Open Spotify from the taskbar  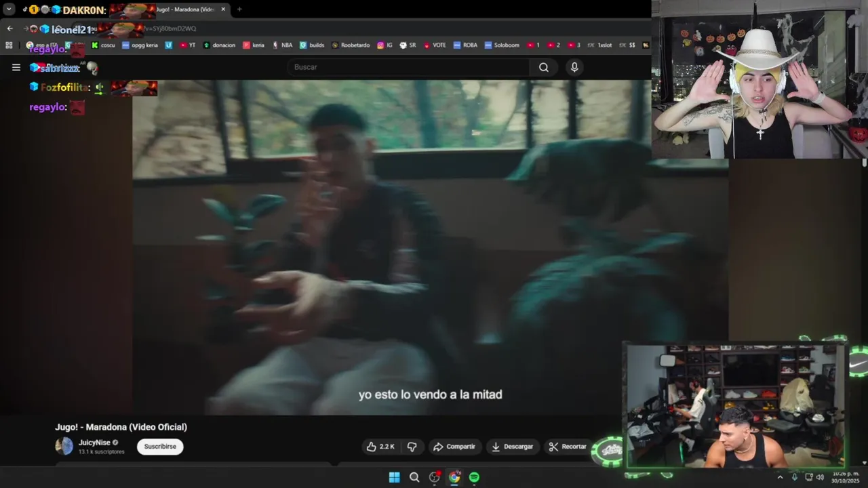tap(474, 477)
